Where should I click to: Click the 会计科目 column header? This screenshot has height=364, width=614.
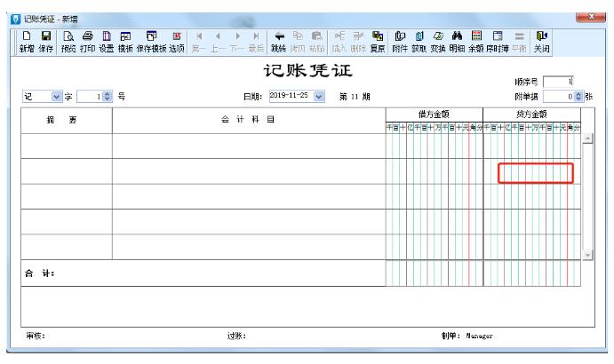(x=248, y=120)
